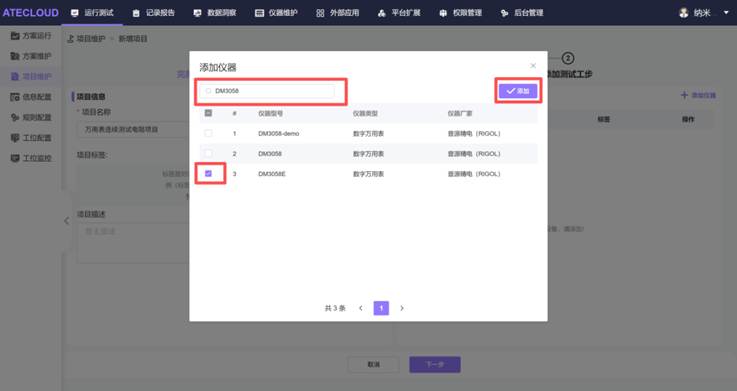This screenshot has height=391, width=737.
Task: Close the 添加仪器 dialog with the X
Action: 533,65
